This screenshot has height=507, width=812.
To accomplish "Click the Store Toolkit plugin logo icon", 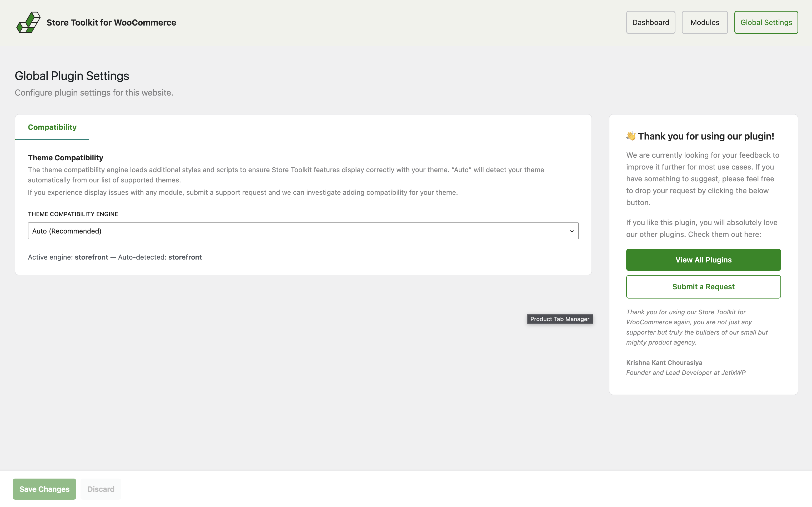I will pyautogui.click(x=28, y=22).
